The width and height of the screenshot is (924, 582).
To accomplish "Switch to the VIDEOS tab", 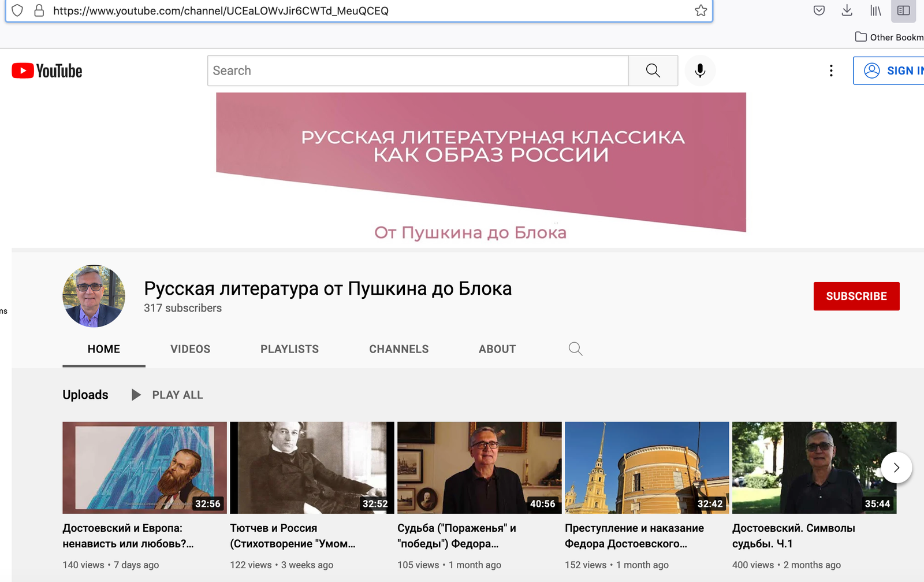I will coord(190,349).
